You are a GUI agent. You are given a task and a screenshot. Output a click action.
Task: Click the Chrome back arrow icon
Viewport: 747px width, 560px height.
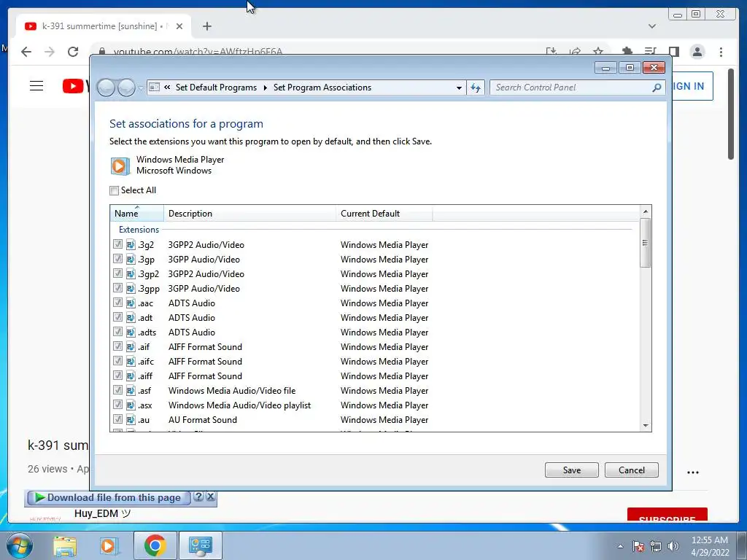pyautogui.click(x=26, y=52)
